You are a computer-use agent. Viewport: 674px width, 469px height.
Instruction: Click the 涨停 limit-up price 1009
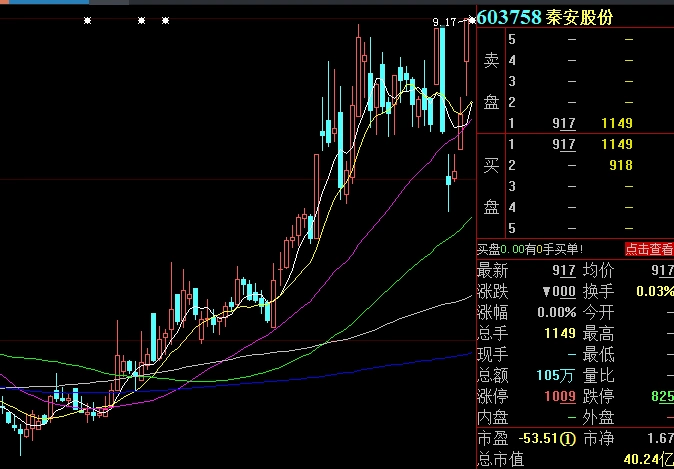click(x=558, y=397)
